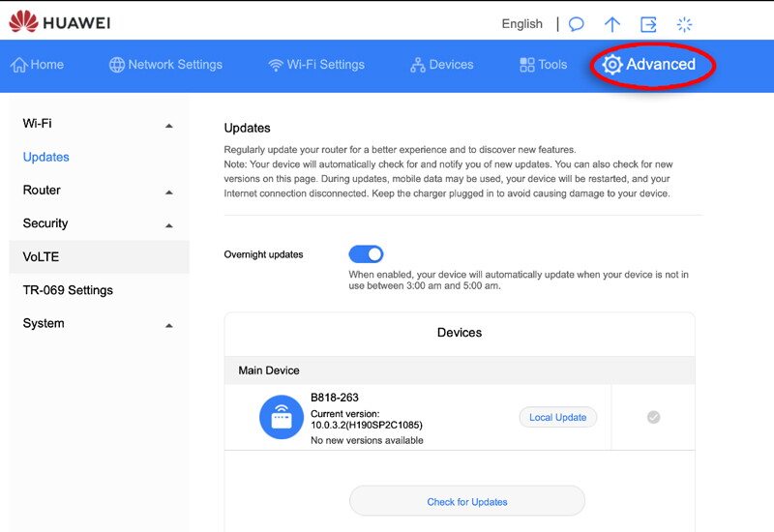Expand the Wi-Fi sidebar section arrow

pyautogui.click(x=168, y=126)
